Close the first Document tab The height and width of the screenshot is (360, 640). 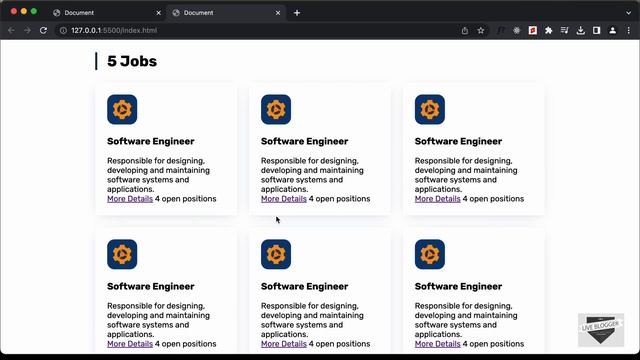[x=159, y=13]
